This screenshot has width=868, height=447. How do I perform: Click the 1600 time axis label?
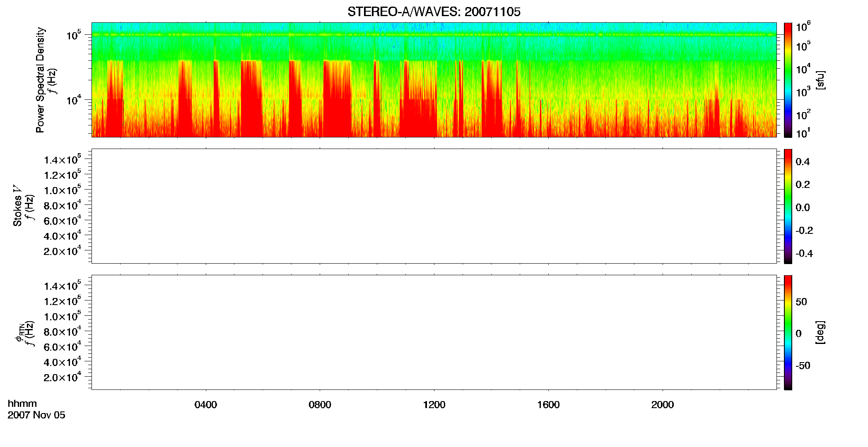548,405
